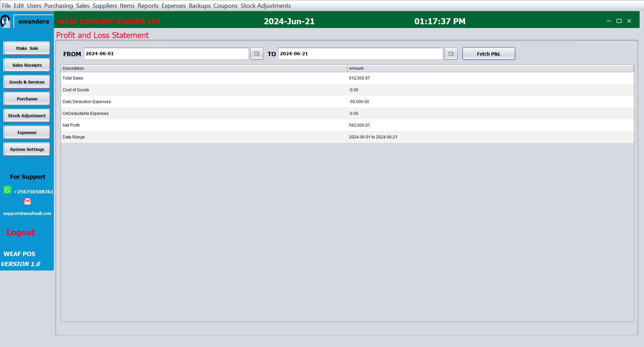Viewport: 644px width, 347px height.
Task: Open Goods & Services from sidebar
Action: (27, 82)
